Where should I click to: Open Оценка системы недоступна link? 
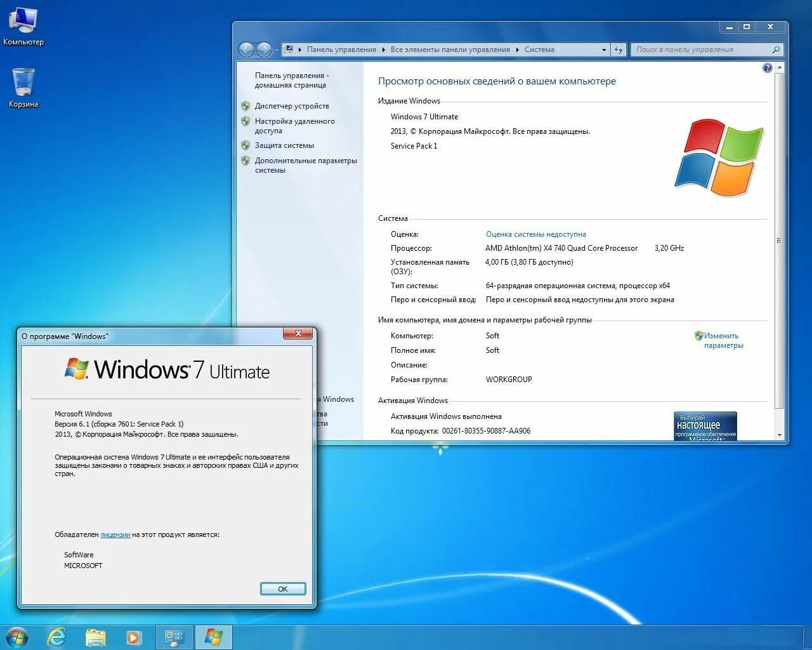pyautogui.click(x=536, y=234)
